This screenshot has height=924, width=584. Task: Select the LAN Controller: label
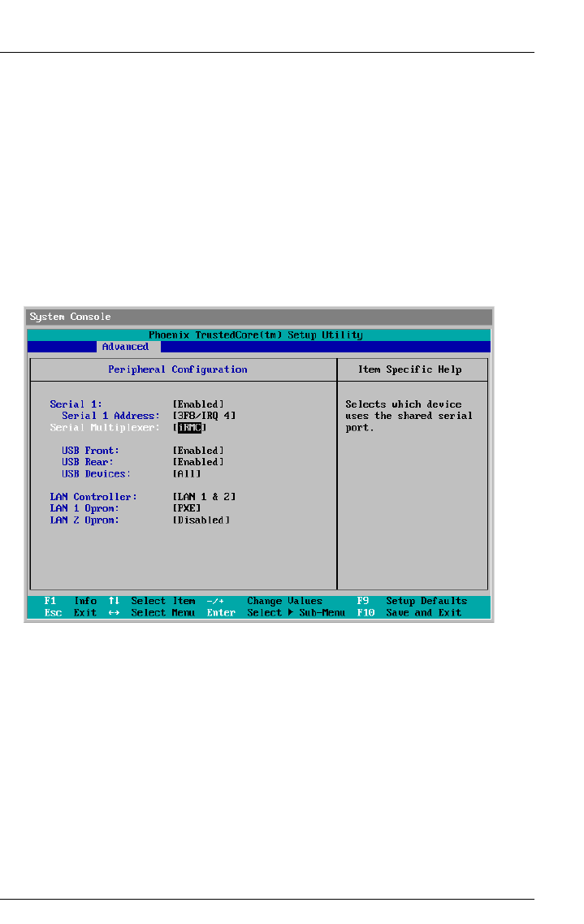tap(93, 497)
